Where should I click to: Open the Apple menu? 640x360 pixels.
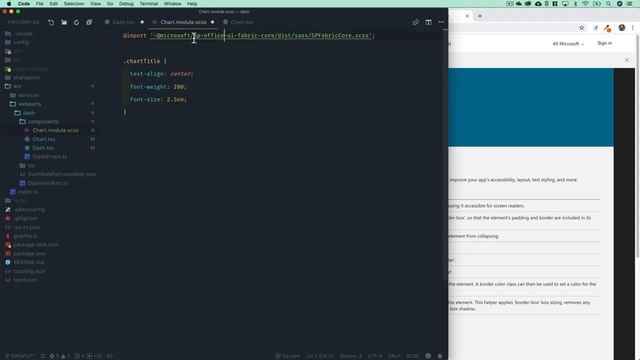point(9,4)
